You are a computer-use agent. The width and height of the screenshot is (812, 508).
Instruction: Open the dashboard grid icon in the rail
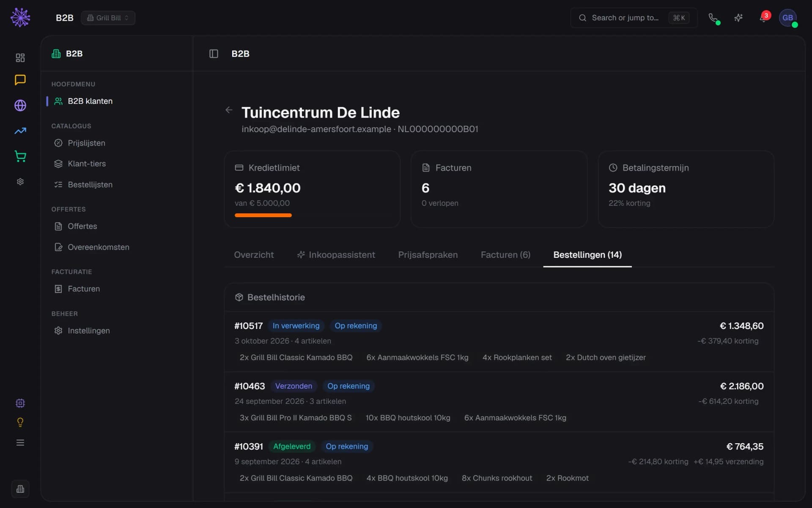[x=20, y=58]
